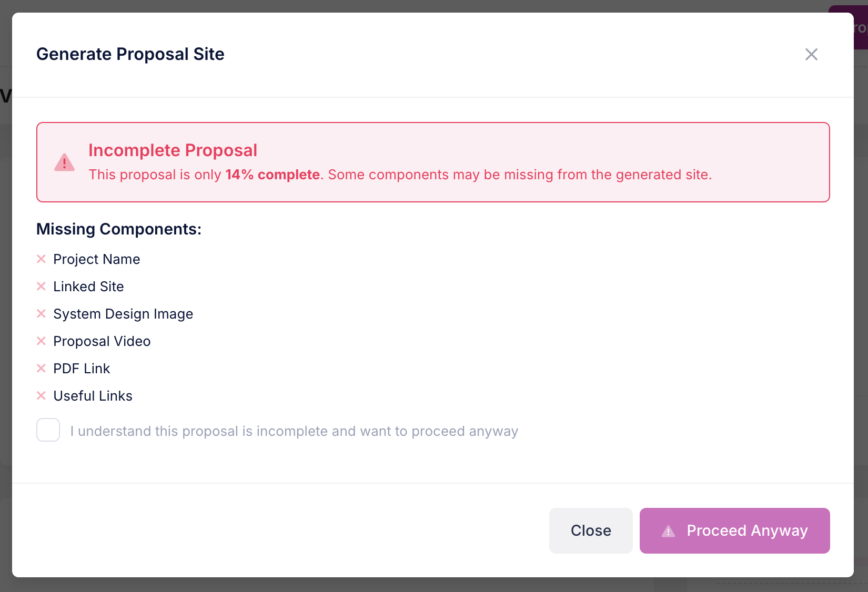Click the checkbox label about proceeding anyway
This screenshot has width=868, height=592.
[x=294, y=431]
